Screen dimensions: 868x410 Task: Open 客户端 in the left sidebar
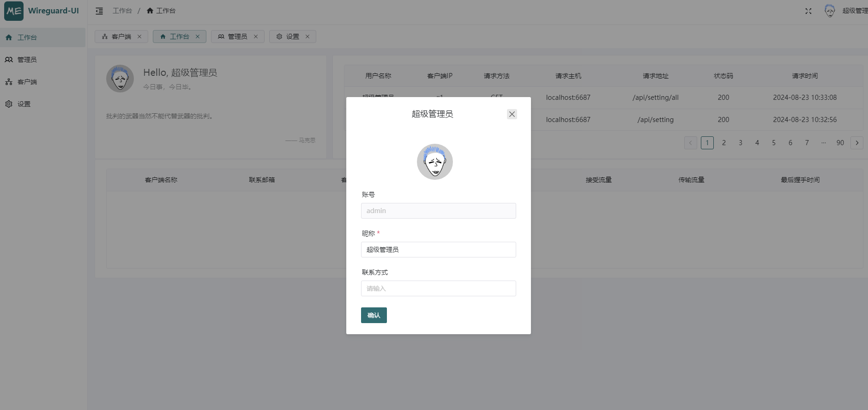[x=27, y=82]
